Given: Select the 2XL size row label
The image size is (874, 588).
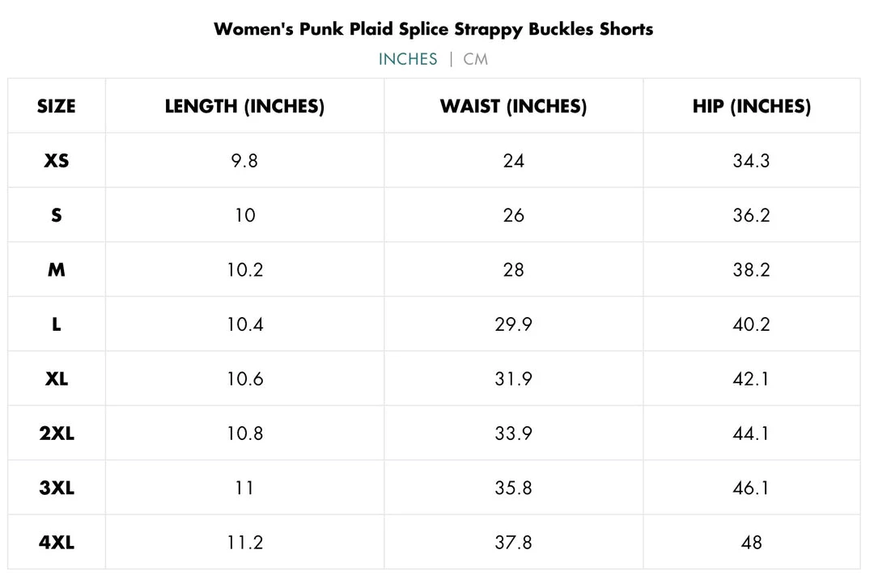Looking at the screenshot, I should coord(57,434).
